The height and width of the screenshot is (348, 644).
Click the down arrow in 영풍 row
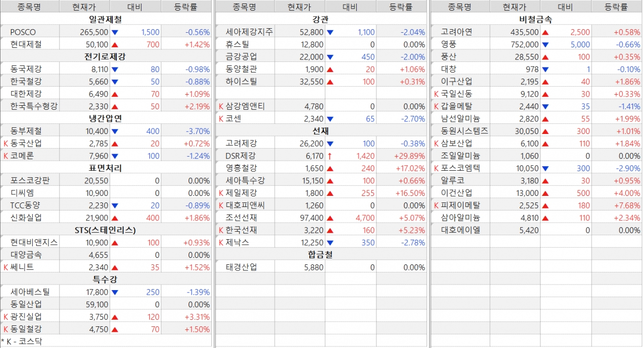tap(545, 44)
